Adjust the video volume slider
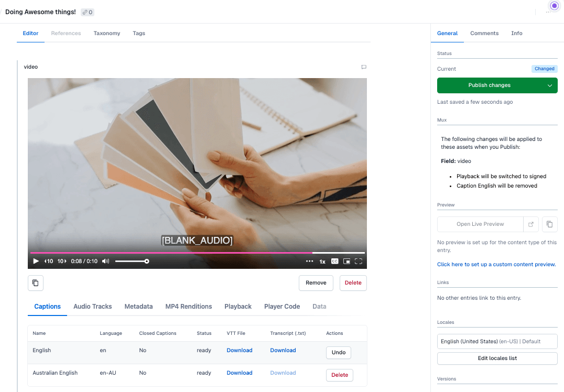The width and height of the screenshot is (564, 392). pyautogui.click(x=131, y=261)
